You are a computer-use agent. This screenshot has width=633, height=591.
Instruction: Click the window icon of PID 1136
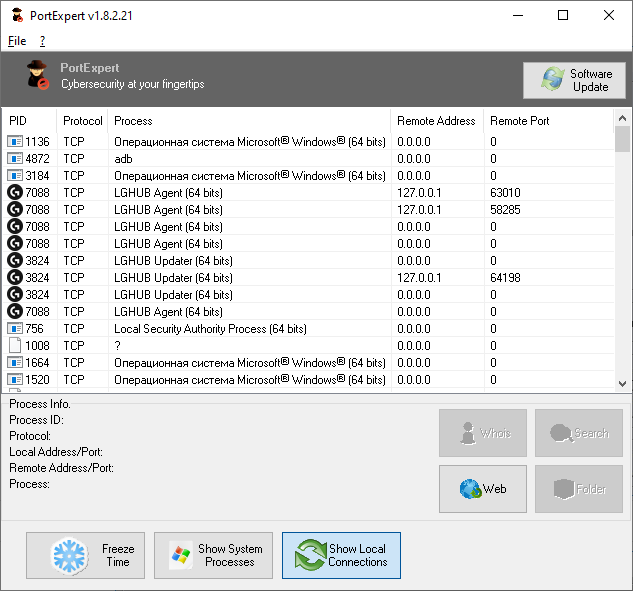[15, 142]
